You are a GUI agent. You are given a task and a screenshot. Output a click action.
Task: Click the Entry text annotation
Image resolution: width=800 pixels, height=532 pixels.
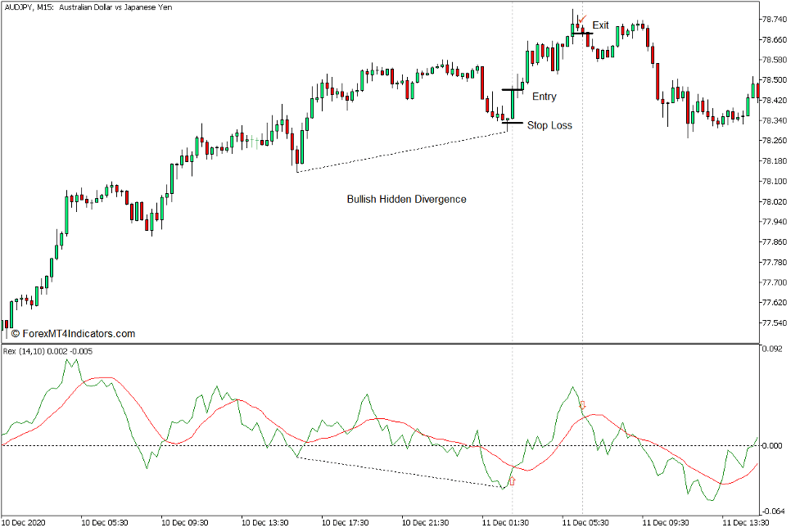(545, 97)
